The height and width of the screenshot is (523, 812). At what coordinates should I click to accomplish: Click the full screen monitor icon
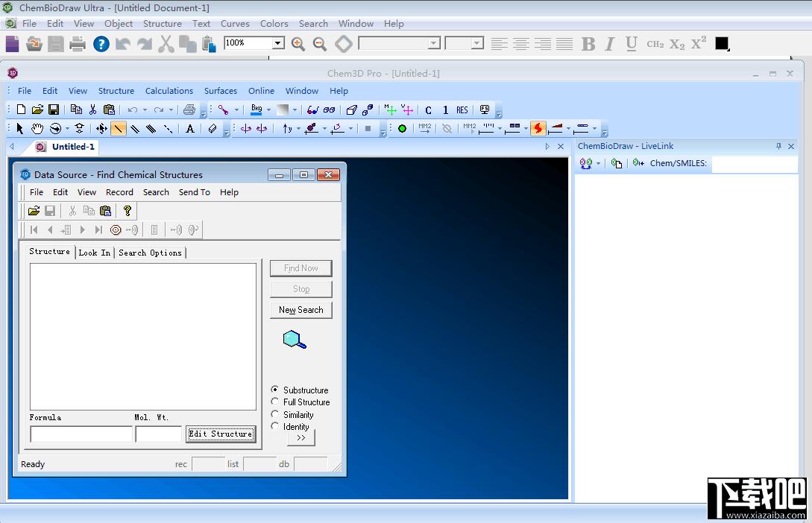click(485, 110)
